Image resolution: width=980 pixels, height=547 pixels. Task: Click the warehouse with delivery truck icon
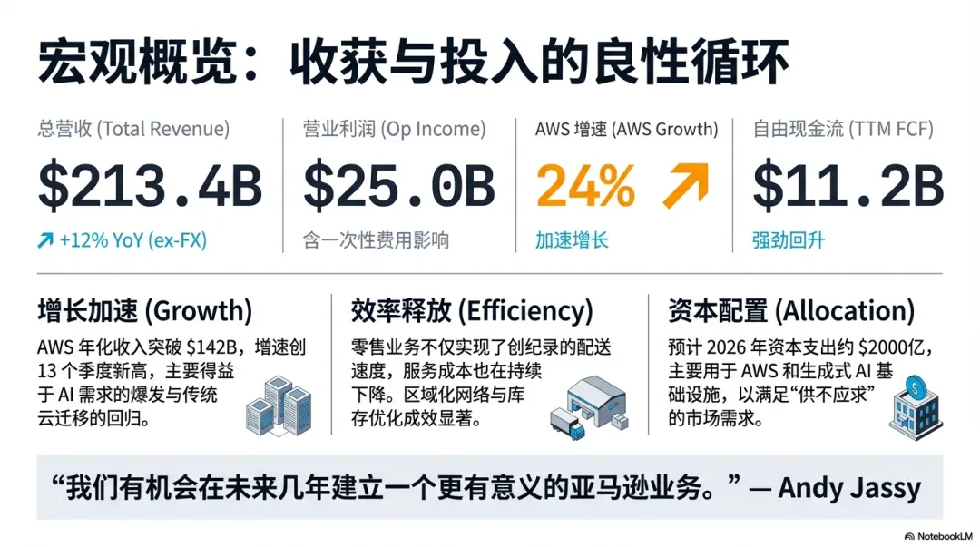tap(589, 407)
